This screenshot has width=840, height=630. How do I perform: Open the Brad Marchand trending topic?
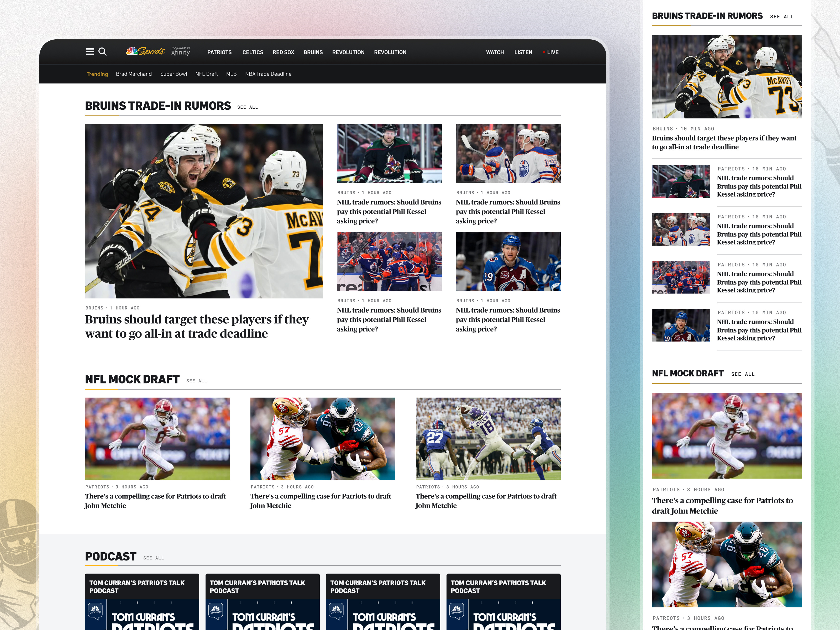coord(134,74)
